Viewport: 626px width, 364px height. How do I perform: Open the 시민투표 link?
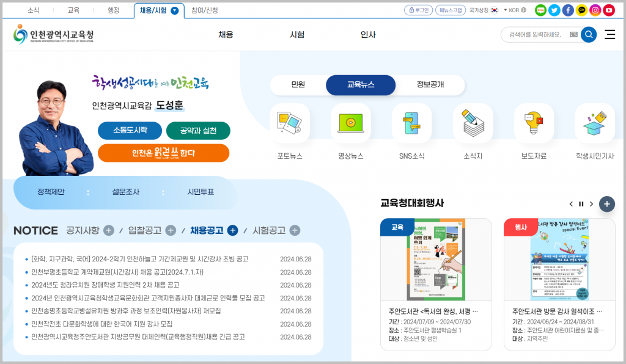pos(201,192)
